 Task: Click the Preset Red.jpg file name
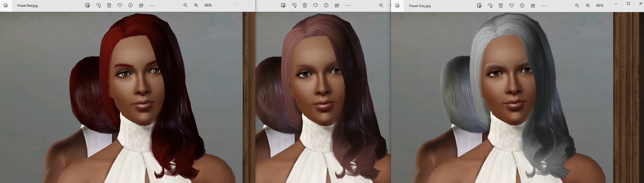click(27, 5)
